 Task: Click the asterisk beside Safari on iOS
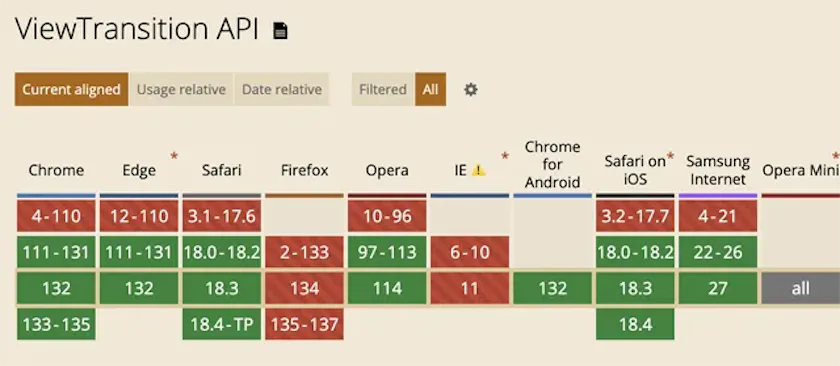click(x=671, y=156)
